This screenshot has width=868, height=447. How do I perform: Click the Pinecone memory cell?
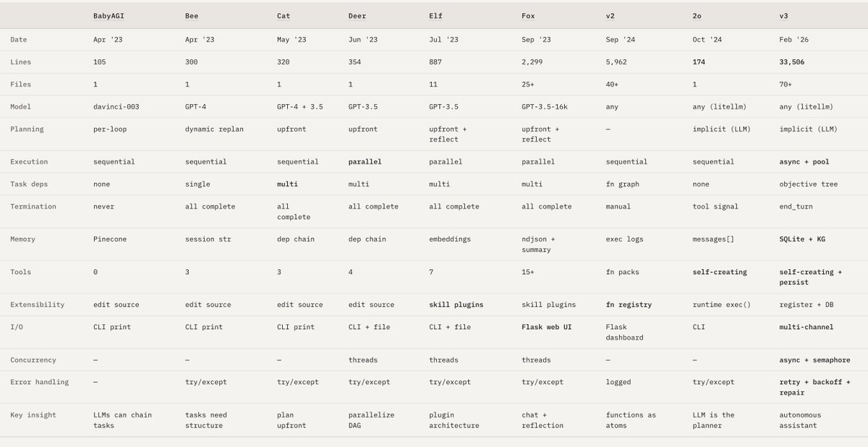109,239
